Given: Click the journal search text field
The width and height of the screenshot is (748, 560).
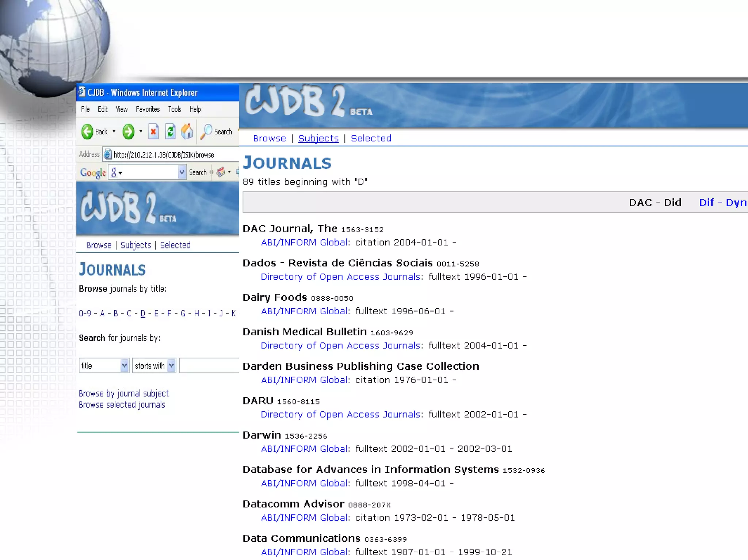Looking at the screenshot, I should coord(209,366).
